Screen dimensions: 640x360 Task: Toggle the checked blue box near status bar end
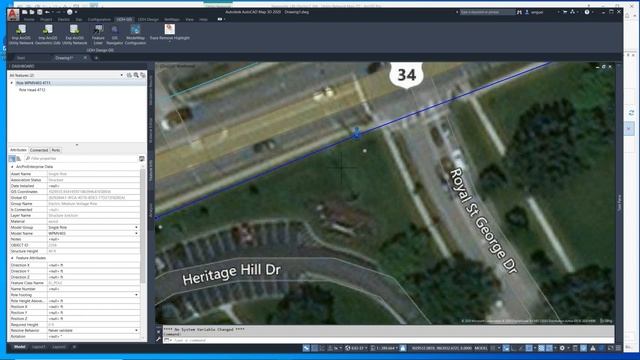point(583,348)
